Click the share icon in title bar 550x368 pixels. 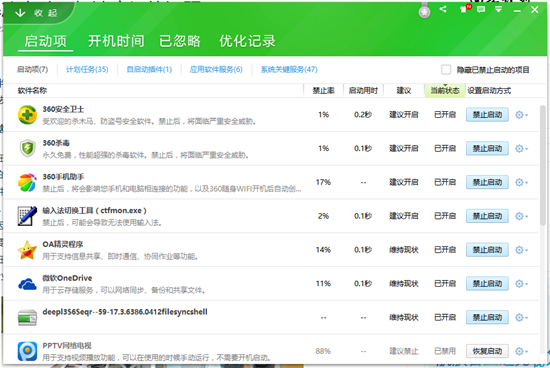coord(443,9)
